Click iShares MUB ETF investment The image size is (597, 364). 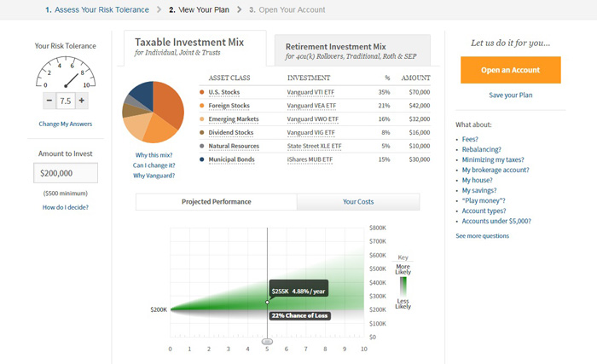(310, 159)
